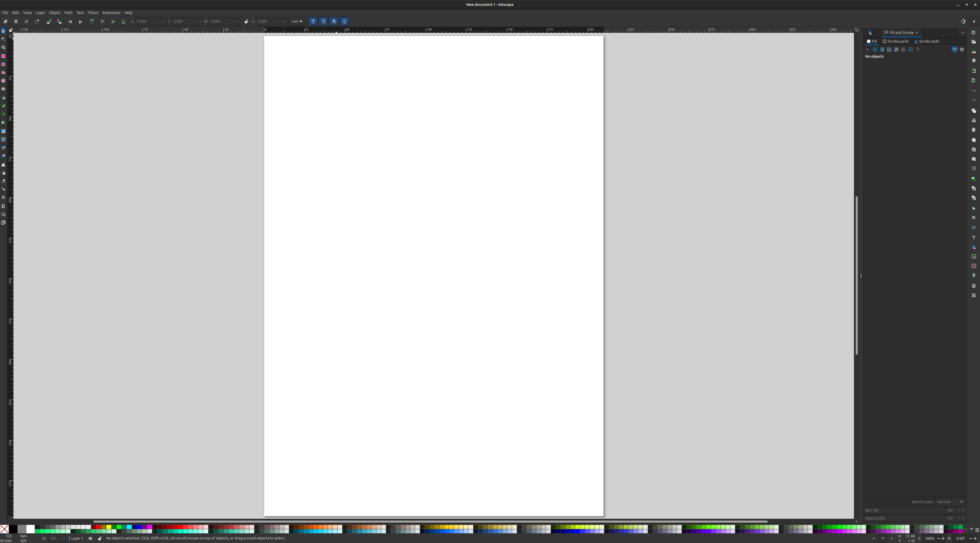
Task: Toggle Layer 1 visibility eye
Action: [91, 538]
